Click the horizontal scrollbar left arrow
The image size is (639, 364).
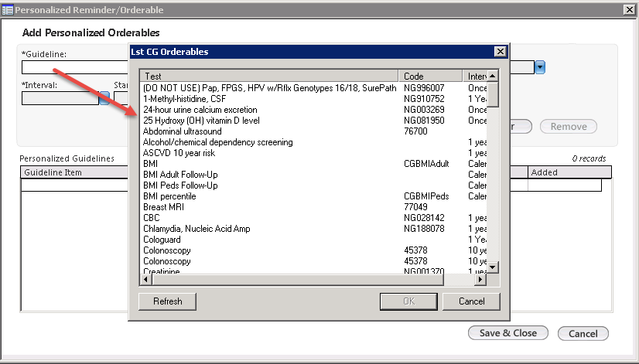point(146,279)
